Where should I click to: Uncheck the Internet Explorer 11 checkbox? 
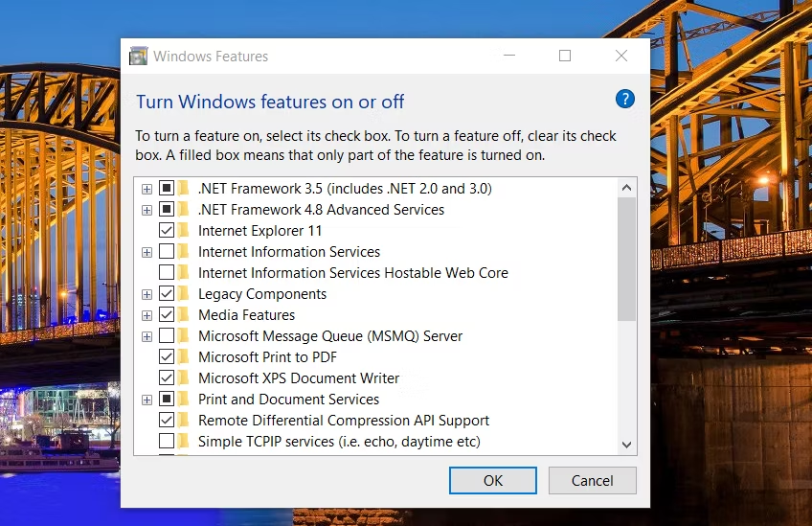point(167,231)
